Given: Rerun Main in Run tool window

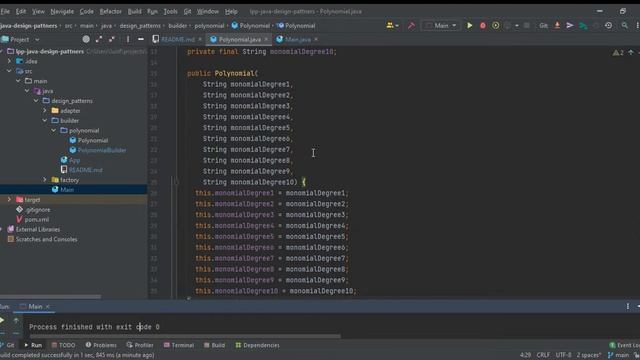Looking at the screenshot, I should pyautogui.click(x=2, y=320).
